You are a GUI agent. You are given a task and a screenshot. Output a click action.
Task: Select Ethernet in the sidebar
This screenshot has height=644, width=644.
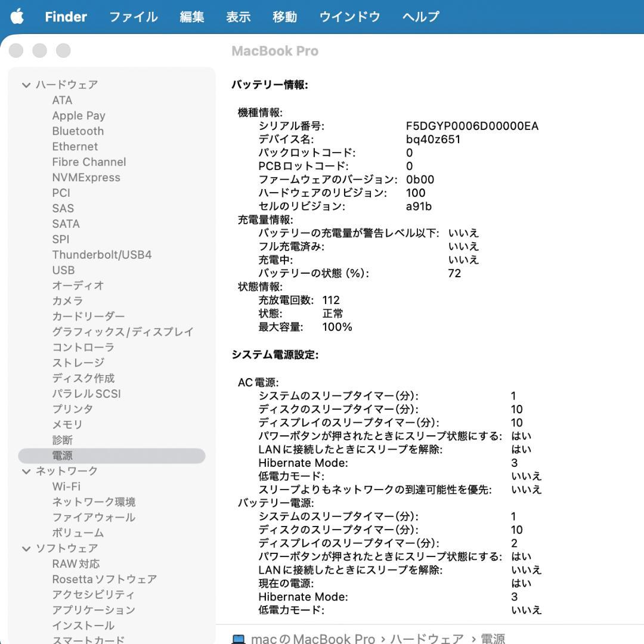75,147
